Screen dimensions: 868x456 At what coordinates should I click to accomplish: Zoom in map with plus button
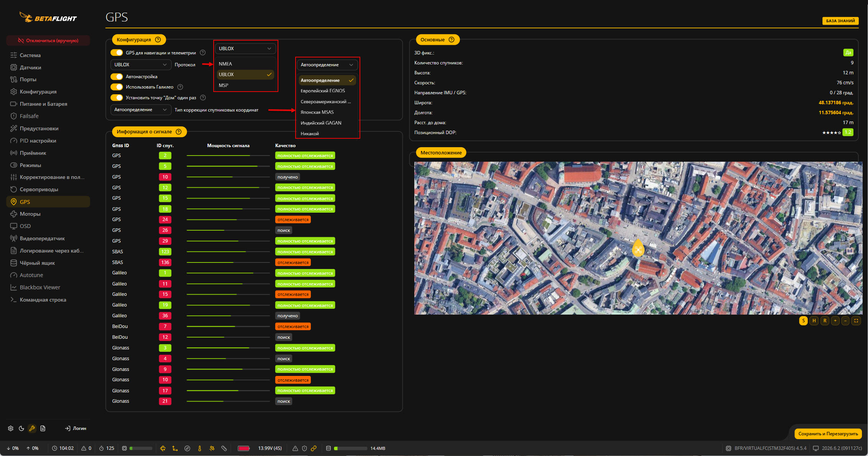pos(835,321)
